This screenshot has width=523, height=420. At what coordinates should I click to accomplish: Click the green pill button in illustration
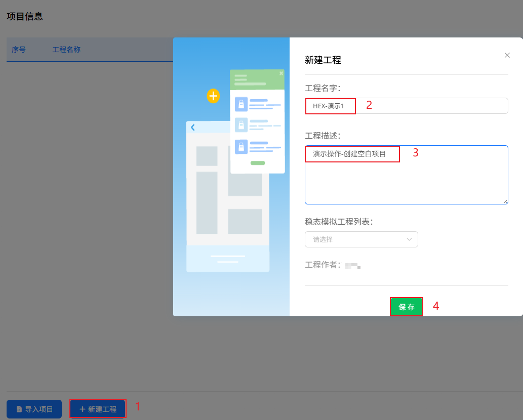[258, 163]
